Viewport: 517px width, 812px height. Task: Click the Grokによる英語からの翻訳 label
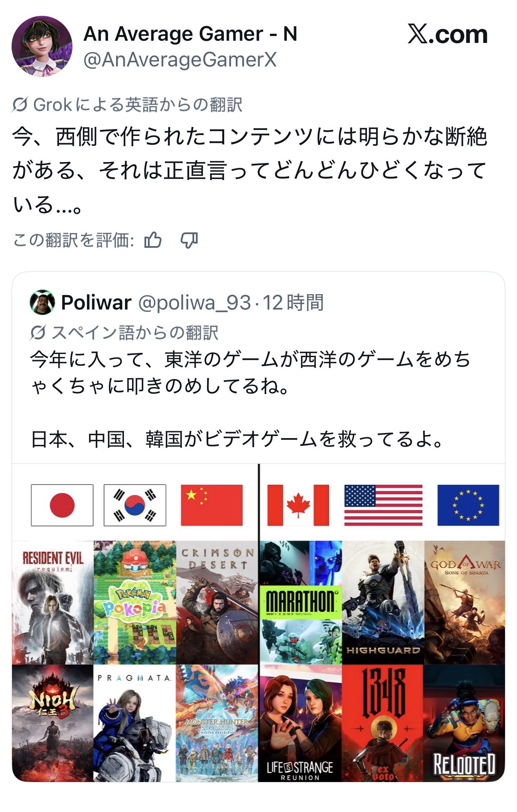pyautogui.click(x=138, y=105)
